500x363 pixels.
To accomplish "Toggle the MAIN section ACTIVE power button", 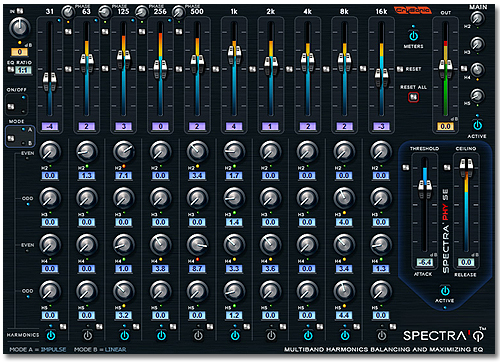I will click(477, 125).
